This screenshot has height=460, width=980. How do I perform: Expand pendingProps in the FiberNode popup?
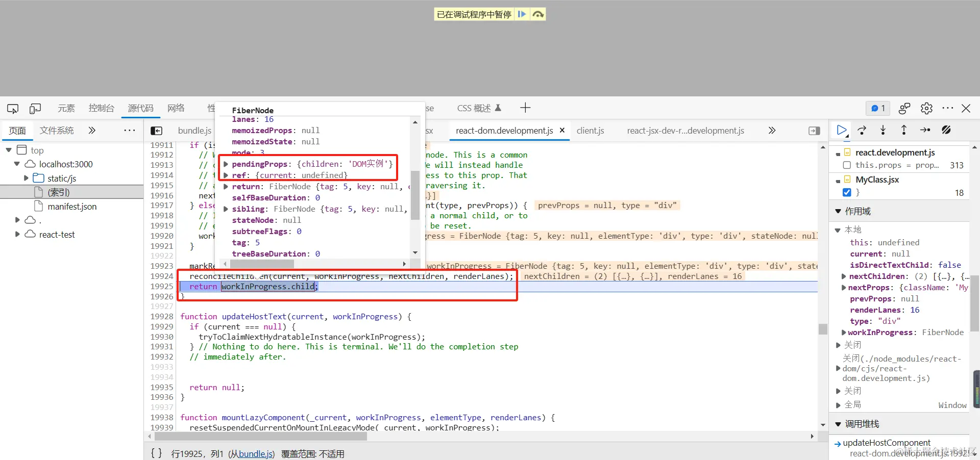226,164
